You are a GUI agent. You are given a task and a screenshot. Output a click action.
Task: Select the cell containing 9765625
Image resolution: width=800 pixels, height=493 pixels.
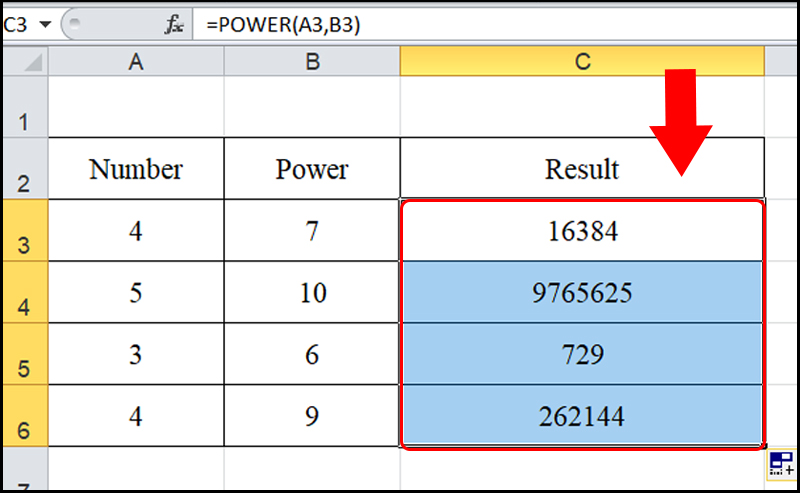(582, 293)
